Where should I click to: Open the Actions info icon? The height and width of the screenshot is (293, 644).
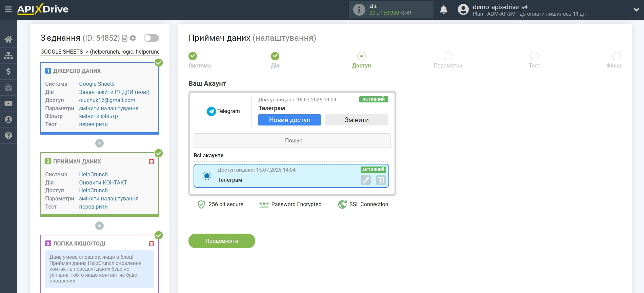coord(359,9)
